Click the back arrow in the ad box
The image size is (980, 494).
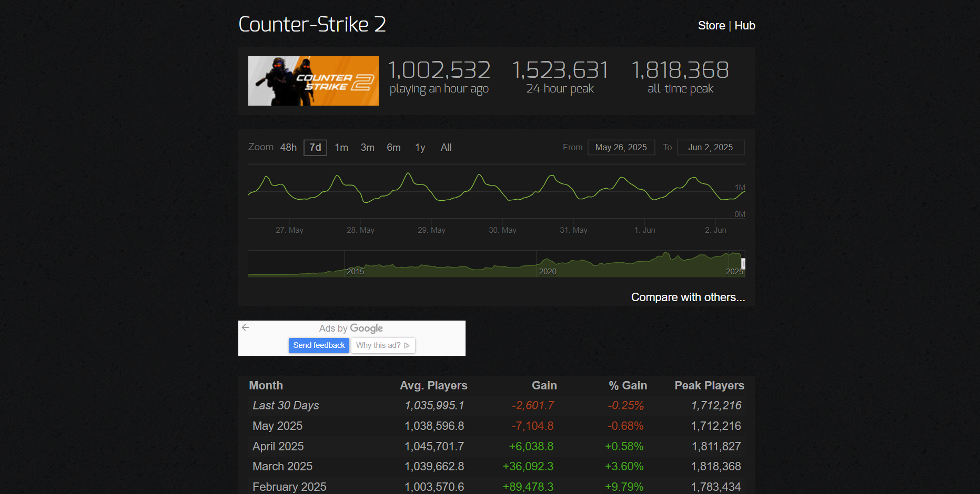click(245, 327)
